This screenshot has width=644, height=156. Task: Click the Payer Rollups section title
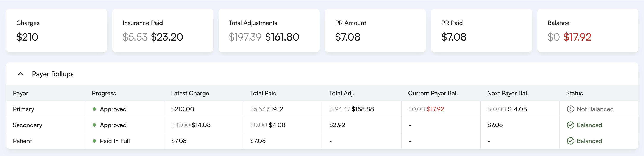point(53,74)
